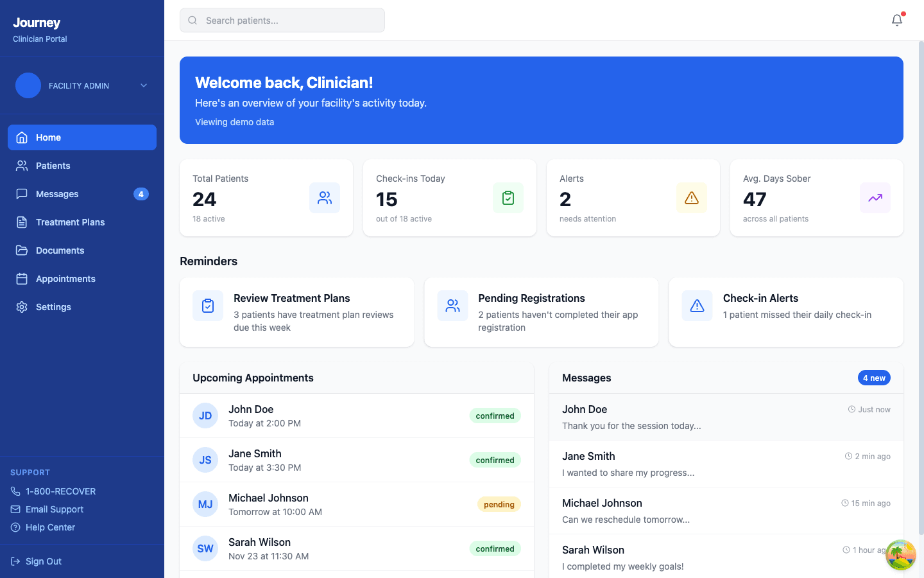The image size is (924, 578).
Task: Open Settings via the gear icon
Action: pos(21,306)
